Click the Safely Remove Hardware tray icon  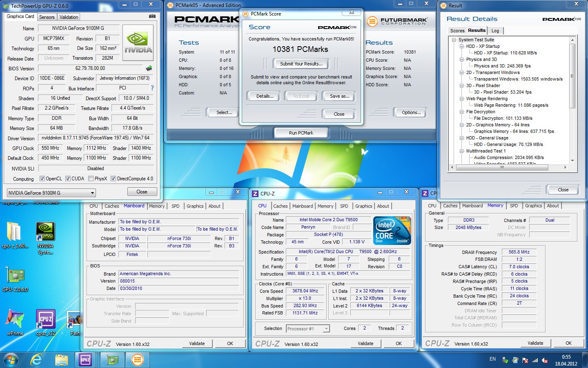tap(505, 360)
